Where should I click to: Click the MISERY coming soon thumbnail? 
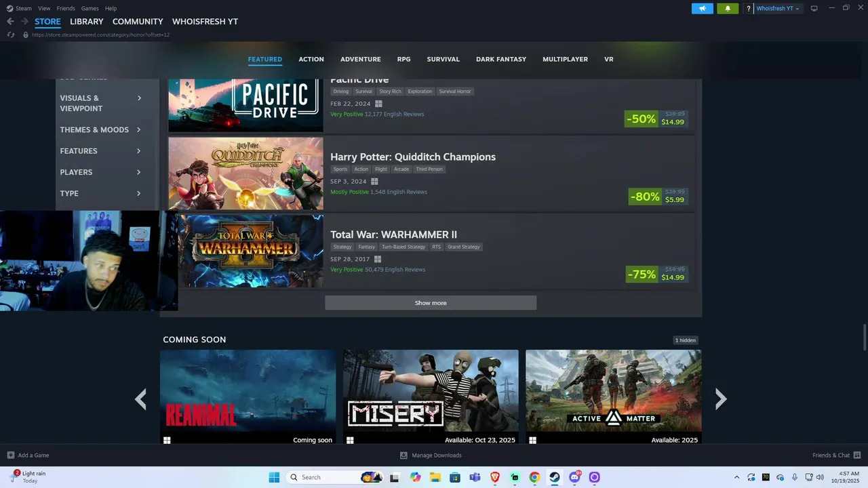(431, 396)
